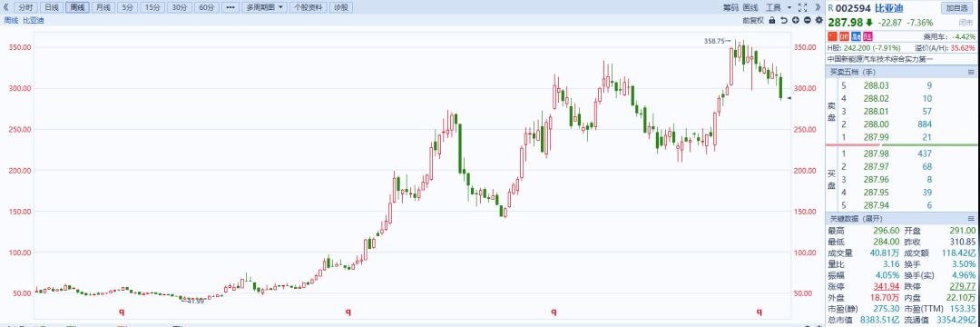Image resolution: width=980 pixels, height=327 pixels.
Task: Click the 个股资料 button
Action: pyautogui.click(x=309, y=7)
